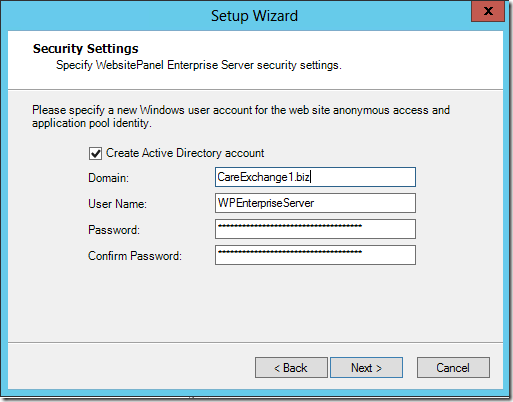Click into Confirm Password field
513x402 pixels.
click(315, 255)
